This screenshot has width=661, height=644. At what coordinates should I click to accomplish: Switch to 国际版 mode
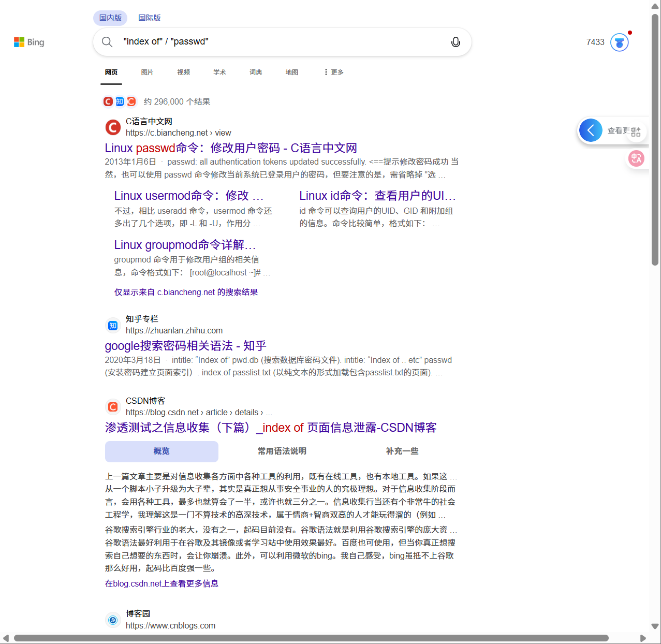click(150, 18)
